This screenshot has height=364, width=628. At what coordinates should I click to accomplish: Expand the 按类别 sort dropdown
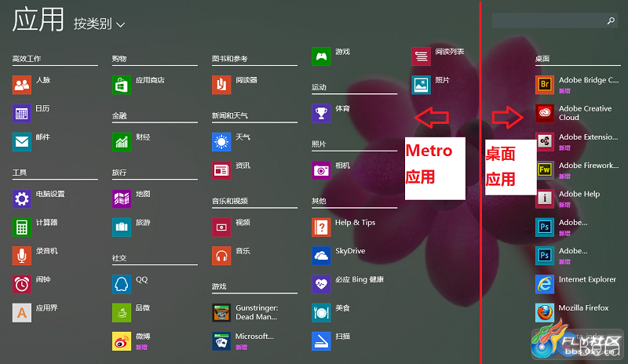[100, 24]
